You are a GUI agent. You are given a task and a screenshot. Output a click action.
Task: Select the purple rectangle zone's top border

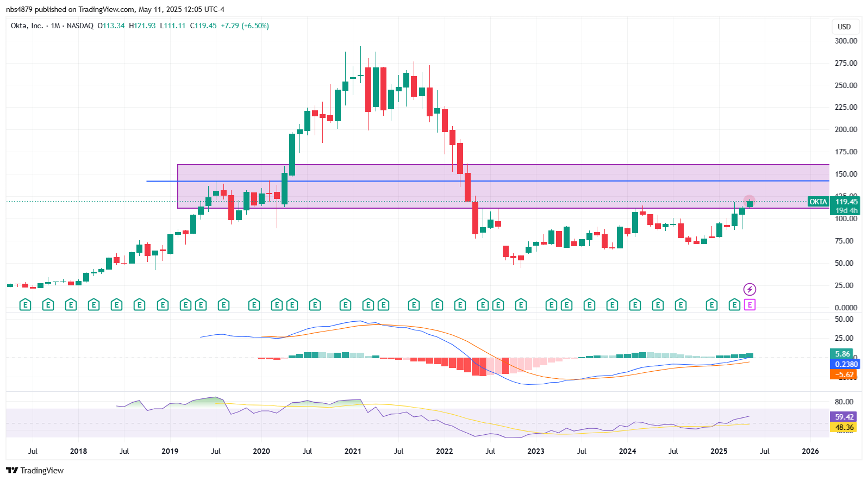click(503, 165)
